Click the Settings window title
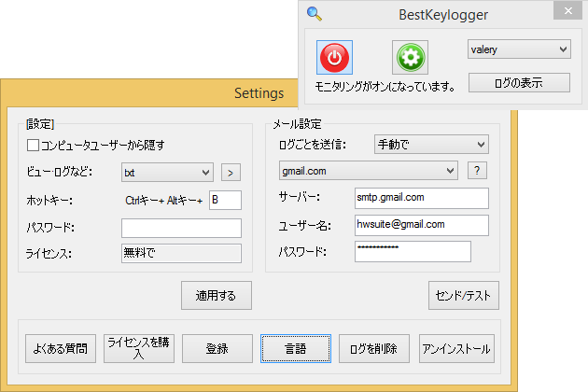Image resolution: width=588 pixels, height=392 pixels. [x=259, y=93]
